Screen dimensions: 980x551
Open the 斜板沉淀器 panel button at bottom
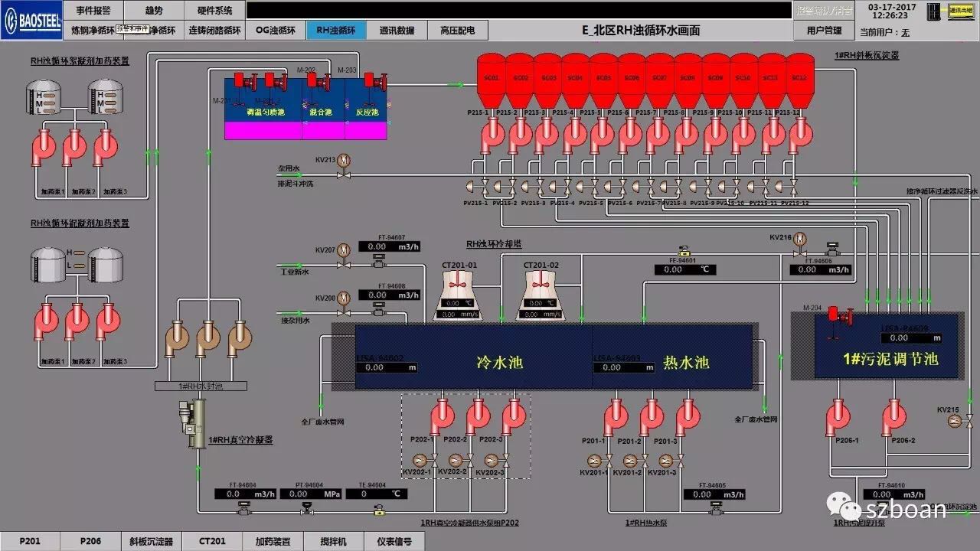tap(151, 541)
